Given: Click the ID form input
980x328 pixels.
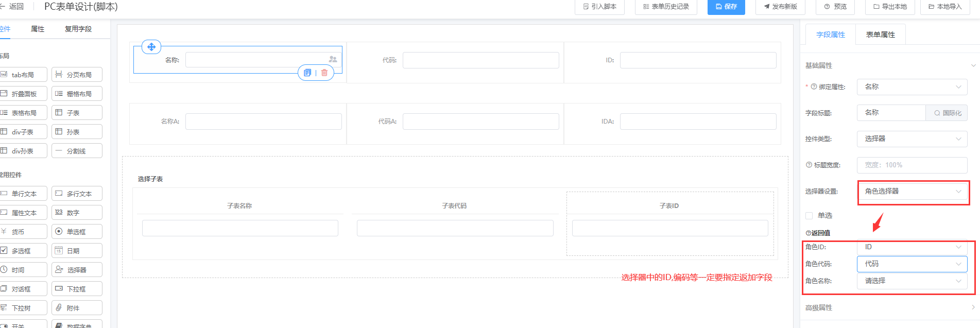Looking at the screenshot, I should (698, 60).
